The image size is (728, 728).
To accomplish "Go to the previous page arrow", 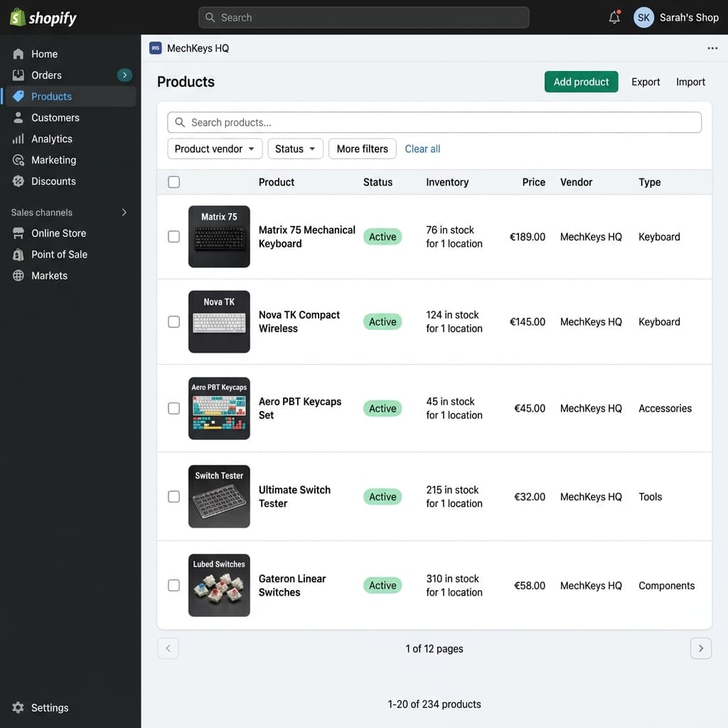I will point(168,648).
